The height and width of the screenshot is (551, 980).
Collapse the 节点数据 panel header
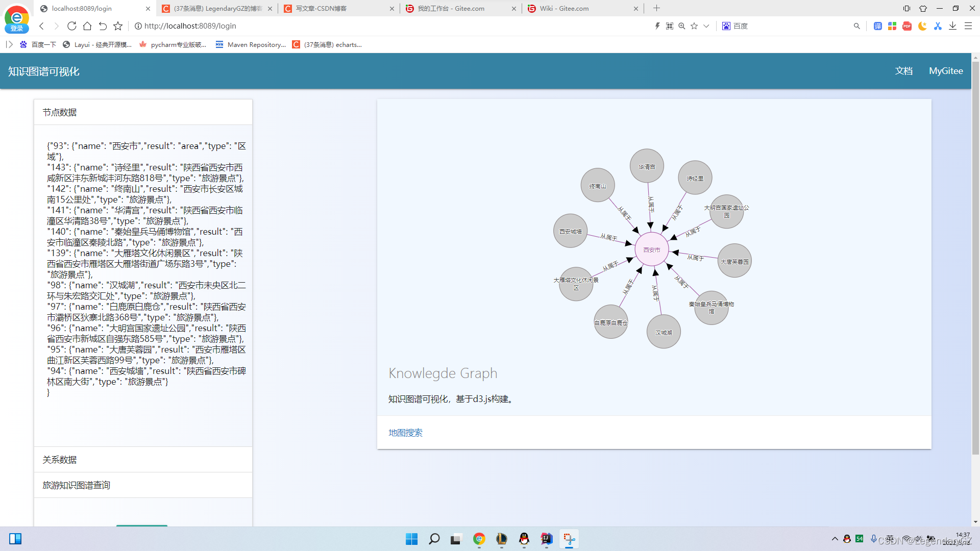pos(143,112)
